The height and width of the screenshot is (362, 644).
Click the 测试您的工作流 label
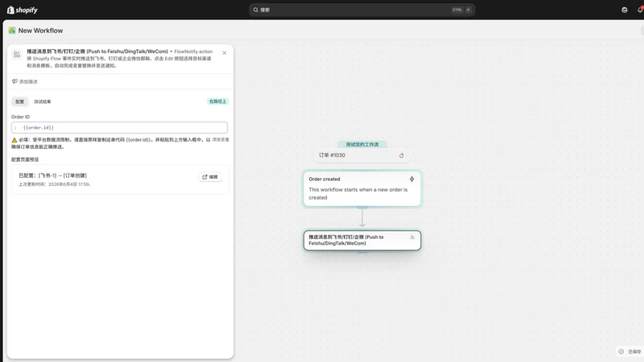361,145
